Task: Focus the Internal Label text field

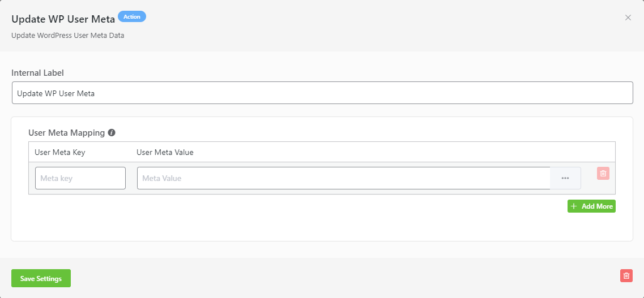Action: 322,93
